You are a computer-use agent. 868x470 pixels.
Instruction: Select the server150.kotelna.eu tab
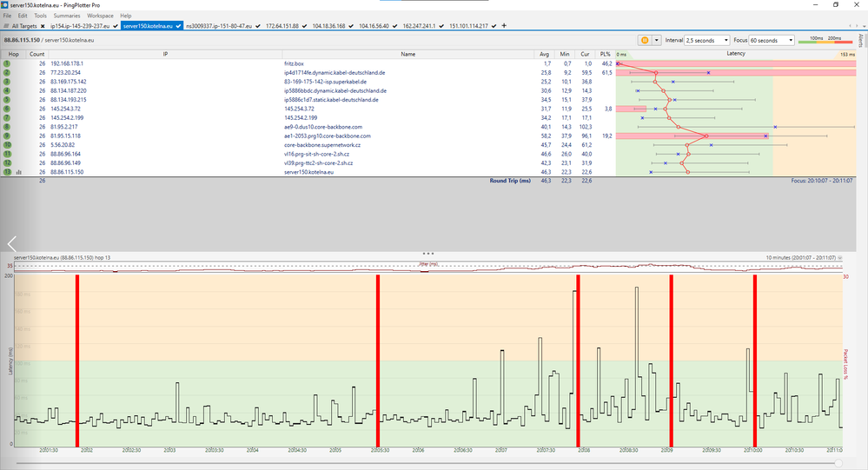click(148, 26)
